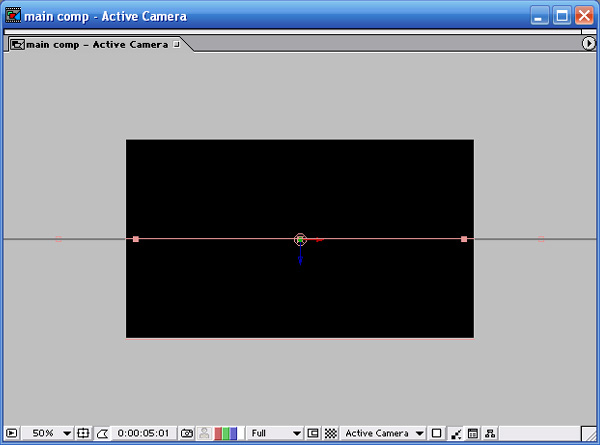Toggle region of interest icon
Image resolution: width=600 pixels, height=445 pixels.
pyautogui.click(x=313, y=434)
